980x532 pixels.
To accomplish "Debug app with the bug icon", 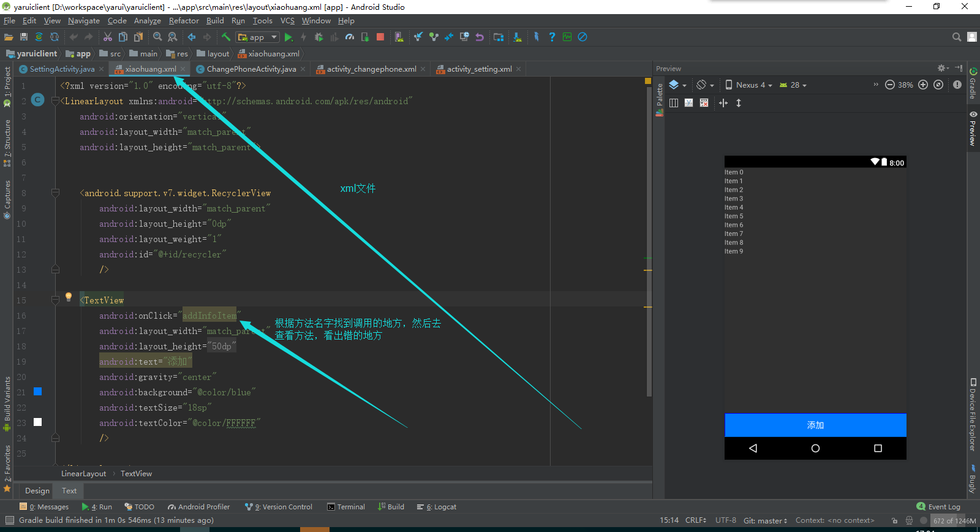I will click(x=319, y=37).
